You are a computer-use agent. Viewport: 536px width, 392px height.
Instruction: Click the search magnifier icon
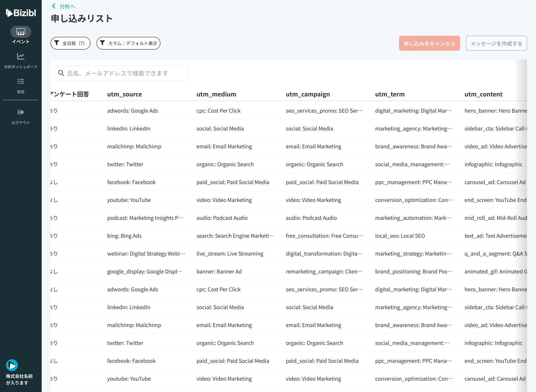61,73
